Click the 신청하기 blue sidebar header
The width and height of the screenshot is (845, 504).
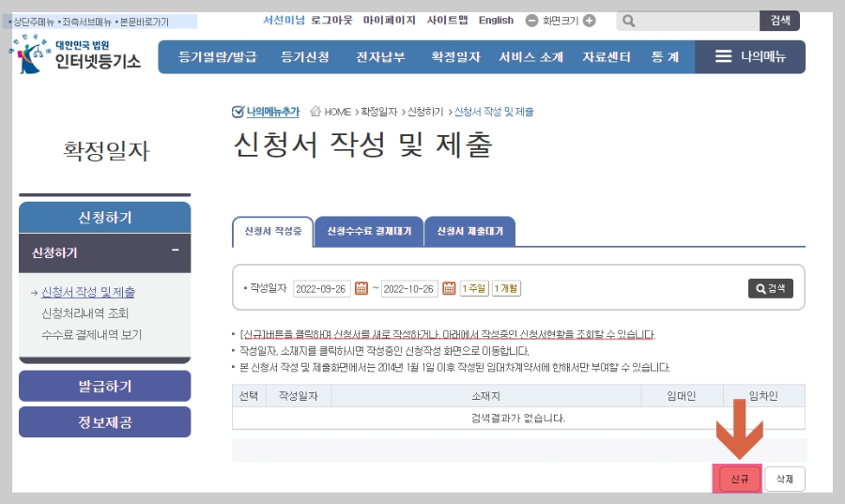pyautogui.click(x=104, y=218)
